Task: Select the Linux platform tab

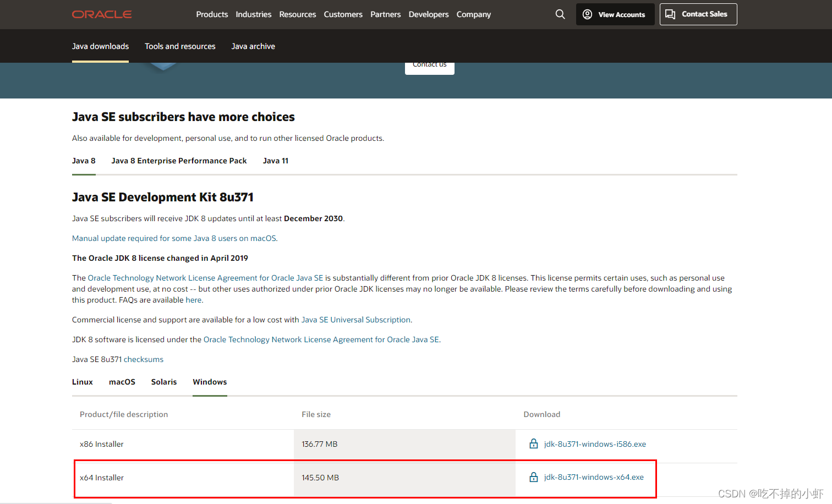Action: pyautogui.click(x=83, y=382)
